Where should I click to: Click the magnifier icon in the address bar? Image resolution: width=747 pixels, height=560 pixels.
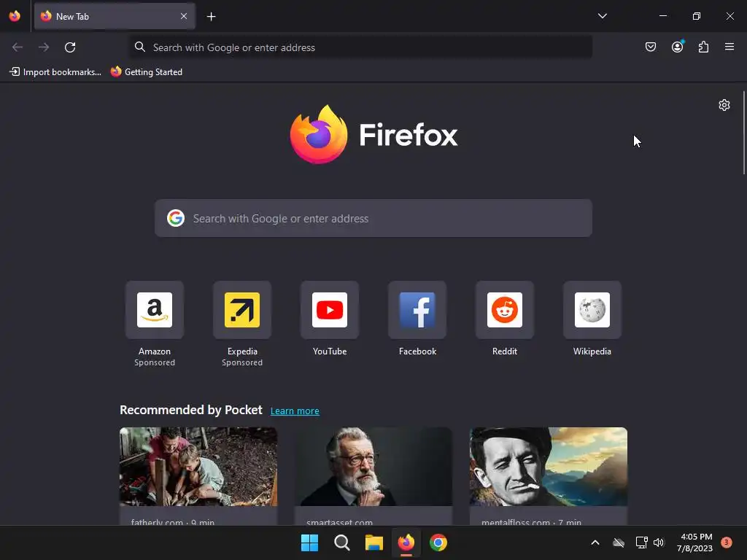139,47
